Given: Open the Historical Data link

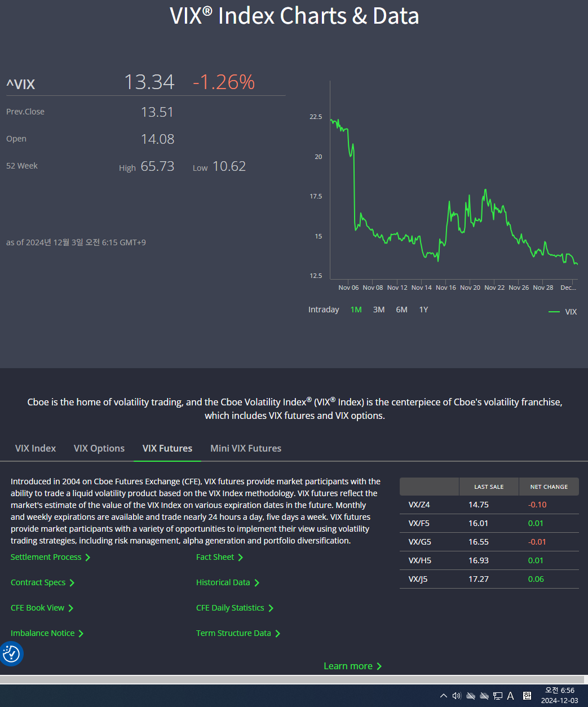Looking at the screenshot, I should [x=228, y=582].
